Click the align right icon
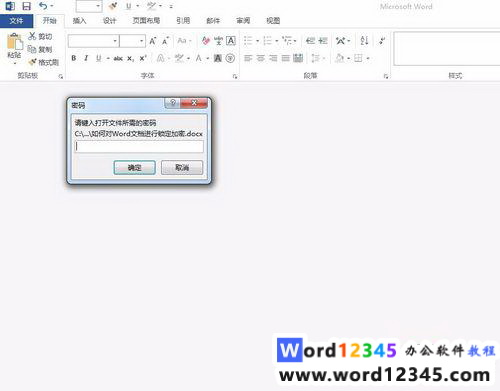Viewport: 500px width, 391px height. (273, 58)
